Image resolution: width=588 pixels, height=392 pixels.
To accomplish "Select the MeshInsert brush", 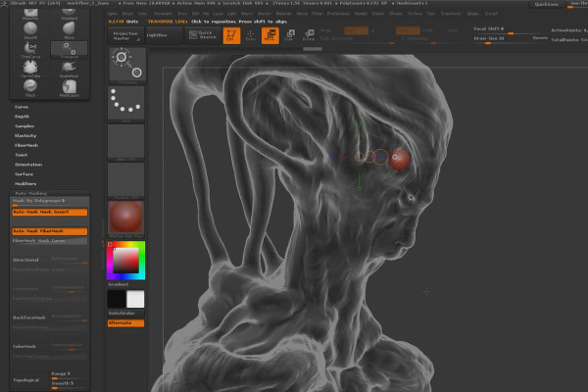I will (x=69, y=88).
